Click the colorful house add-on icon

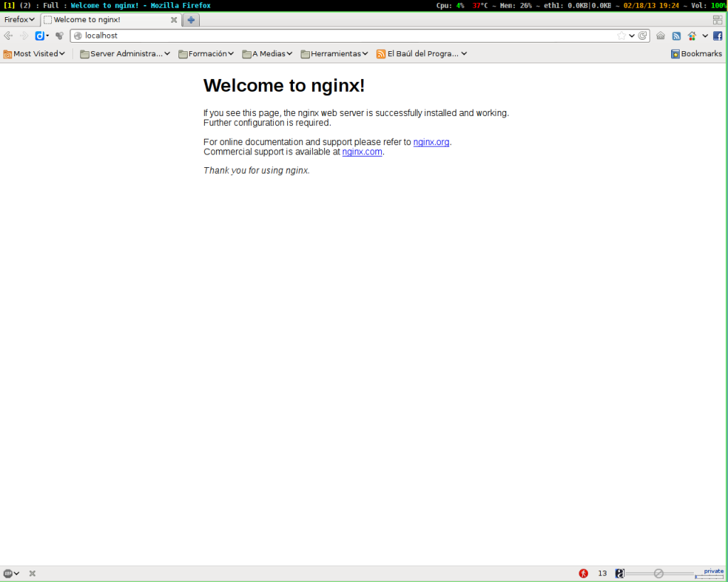pyautogui.click(x=692, y=36)
